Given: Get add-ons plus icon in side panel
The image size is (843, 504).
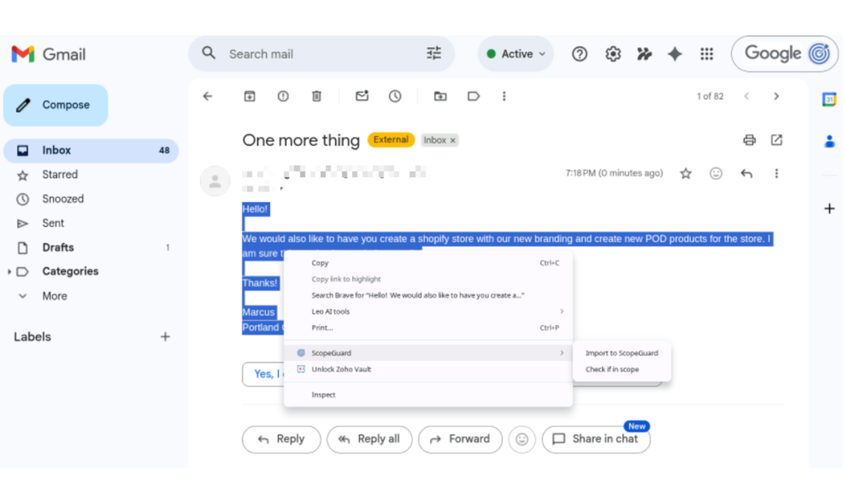Looking at the screenshot, I should point(829,208).
